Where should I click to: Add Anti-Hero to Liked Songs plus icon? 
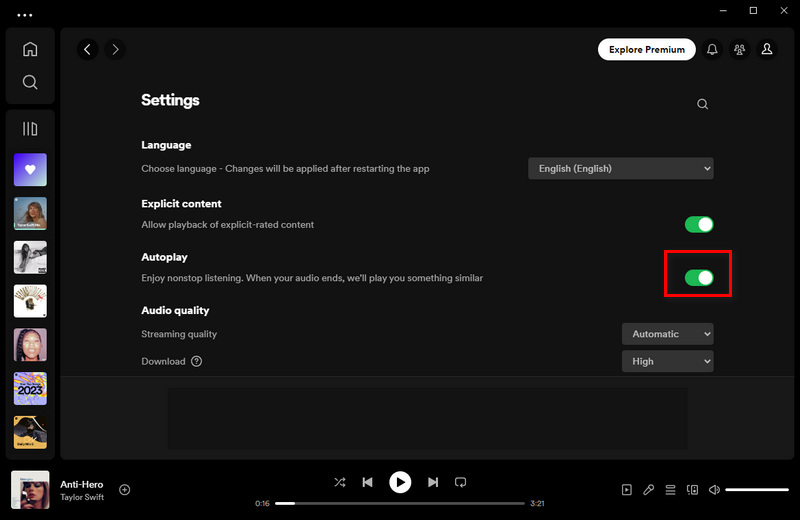(124, 490)
